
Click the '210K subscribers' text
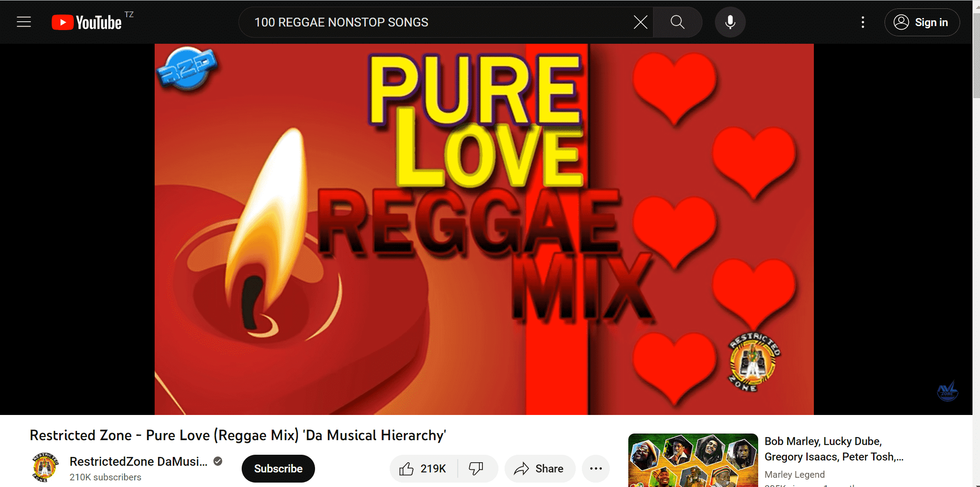tap(105, 477)
